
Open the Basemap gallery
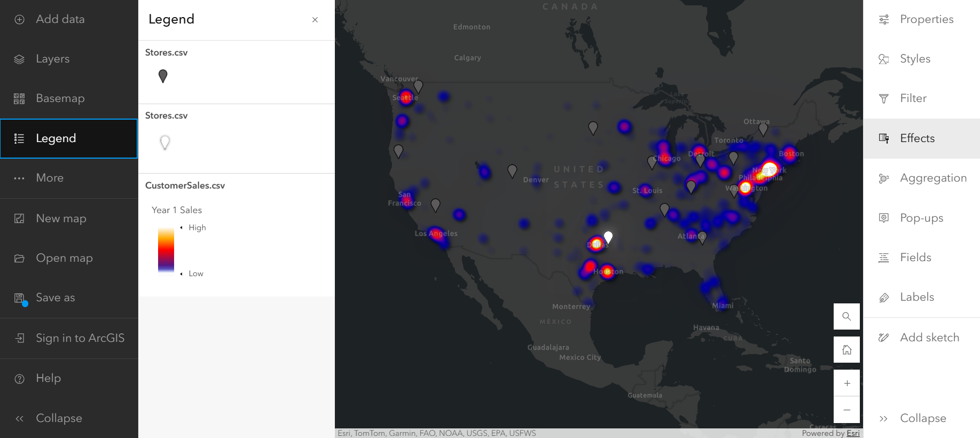point(69,98)
